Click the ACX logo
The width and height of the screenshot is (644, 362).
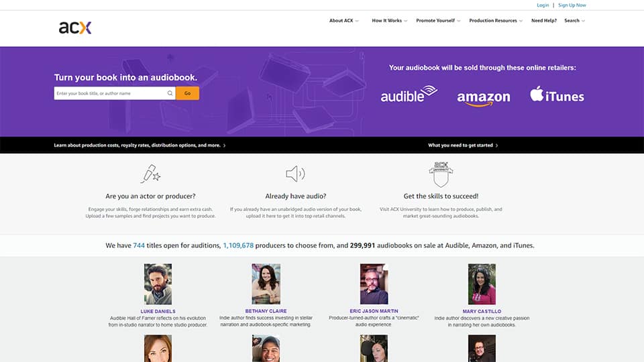(x=75, y=27)
